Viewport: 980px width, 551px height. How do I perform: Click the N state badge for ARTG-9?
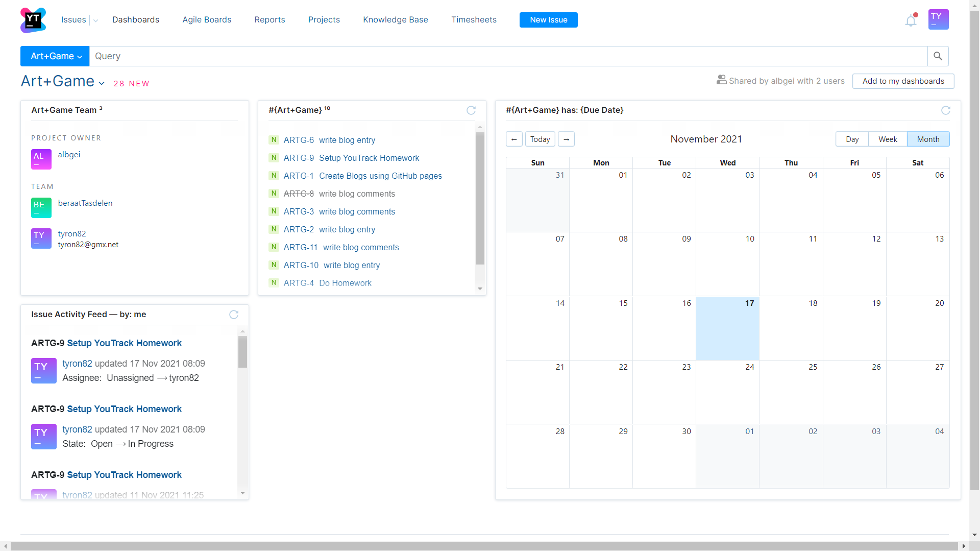274,158
